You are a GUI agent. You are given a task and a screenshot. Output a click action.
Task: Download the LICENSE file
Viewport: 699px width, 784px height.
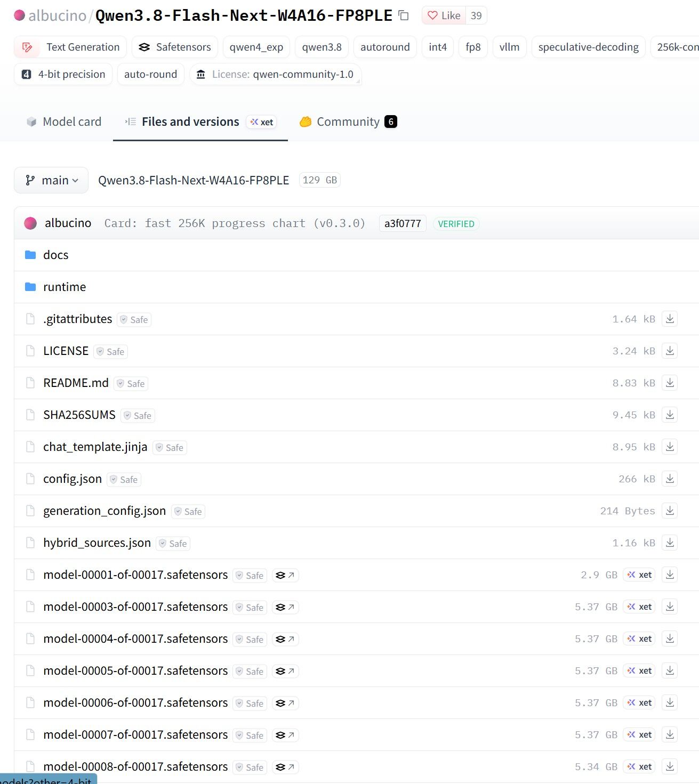point(670,351)
